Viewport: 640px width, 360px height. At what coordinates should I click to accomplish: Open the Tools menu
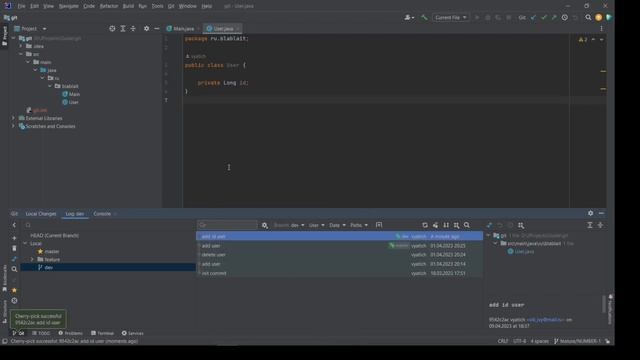tap(157, 6)
